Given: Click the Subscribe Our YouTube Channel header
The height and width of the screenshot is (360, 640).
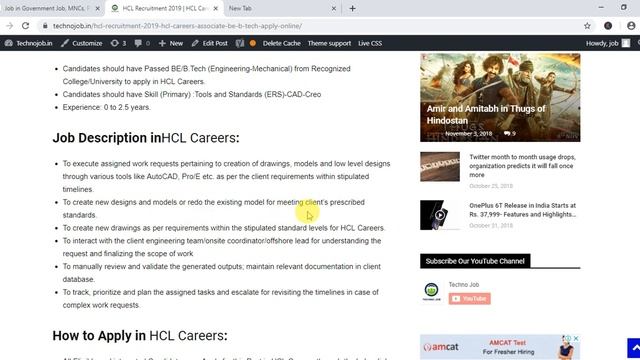Looking at the screenshot, I should 475,261.
